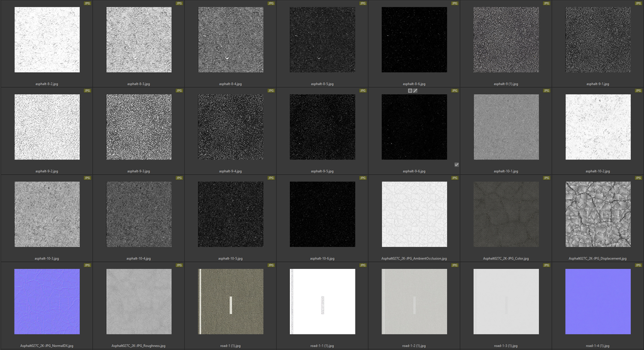This screenshot has height=350, width=644.
Task: Select the asphalt-9-3.jpg thumbnail
Action: pyautogui.click(x=139, y=127)
